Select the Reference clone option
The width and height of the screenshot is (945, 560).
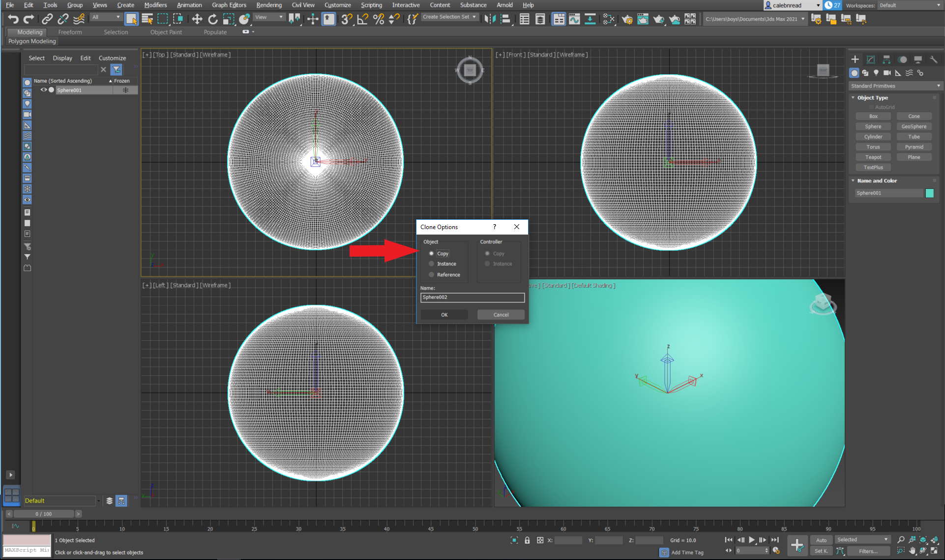pyautogui.click(x=431, y=275)
